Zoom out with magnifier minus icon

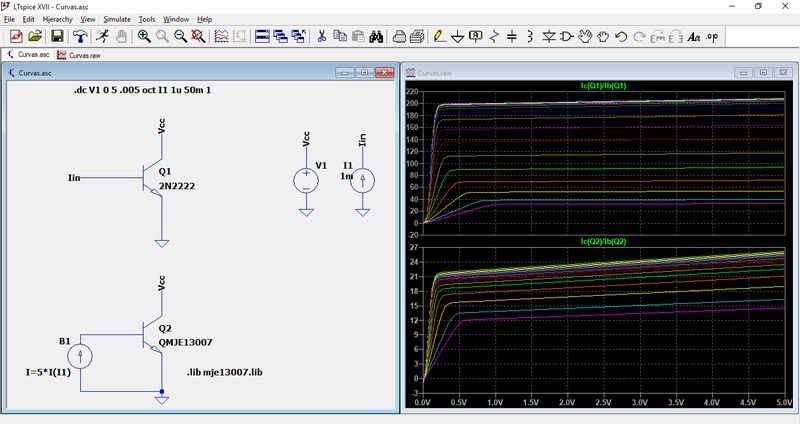180,36
